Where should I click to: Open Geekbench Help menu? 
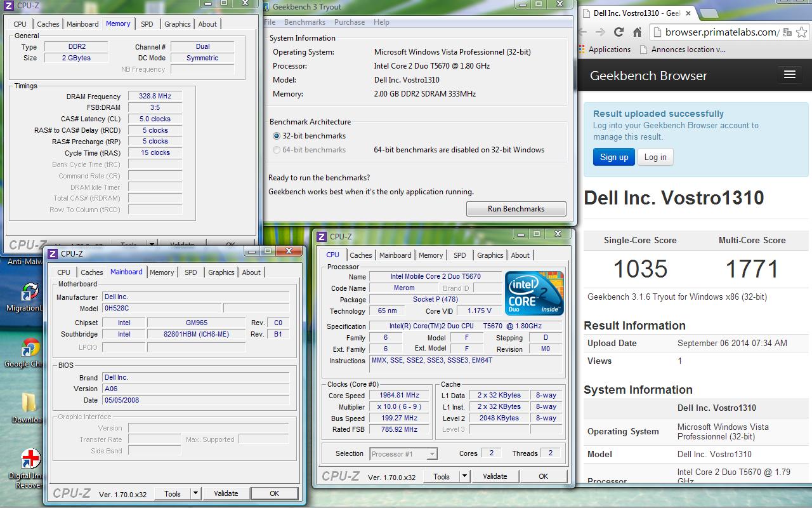381,22
